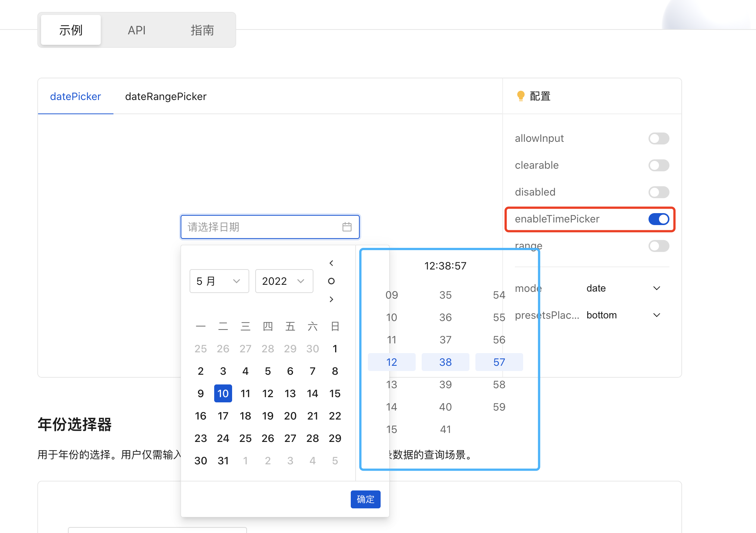Enable the allowInput toggle

(x=658, y=138)
